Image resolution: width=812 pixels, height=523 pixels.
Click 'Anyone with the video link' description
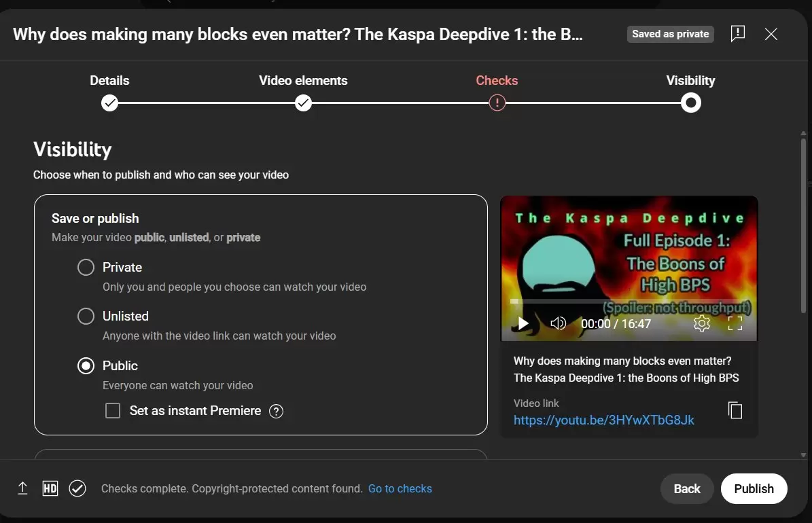pos(219,336)
